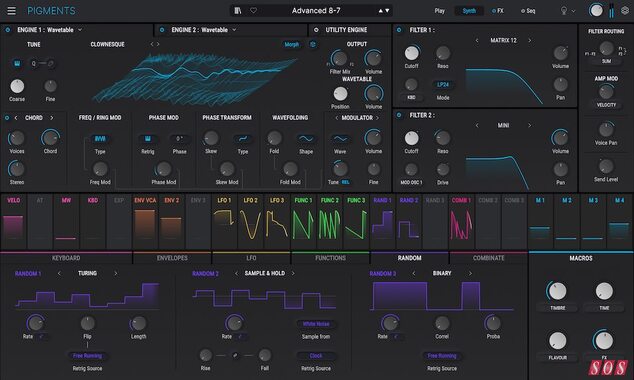The width and height of the screenshot is (634, 380).
Task: Select the Phase Transform type icon
Action: 243,139
